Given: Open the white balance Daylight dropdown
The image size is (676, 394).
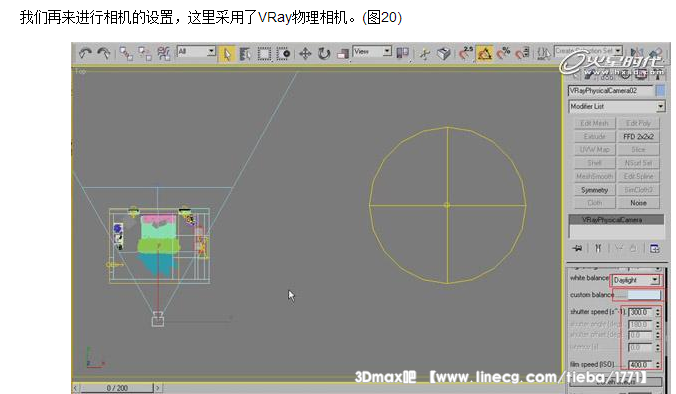Looking at the screenshot, I should [636, 280].
